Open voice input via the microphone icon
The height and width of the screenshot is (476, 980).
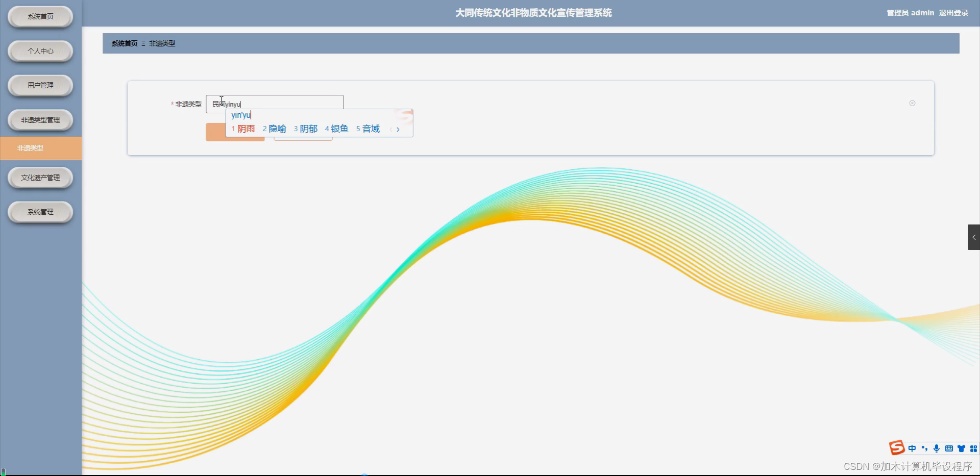coord(936,448)
